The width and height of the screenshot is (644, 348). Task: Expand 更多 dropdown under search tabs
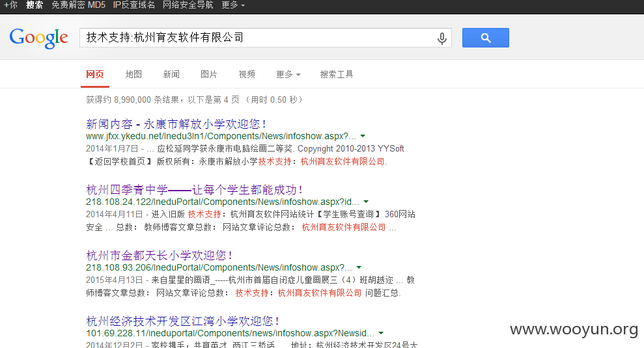(288, 74)
